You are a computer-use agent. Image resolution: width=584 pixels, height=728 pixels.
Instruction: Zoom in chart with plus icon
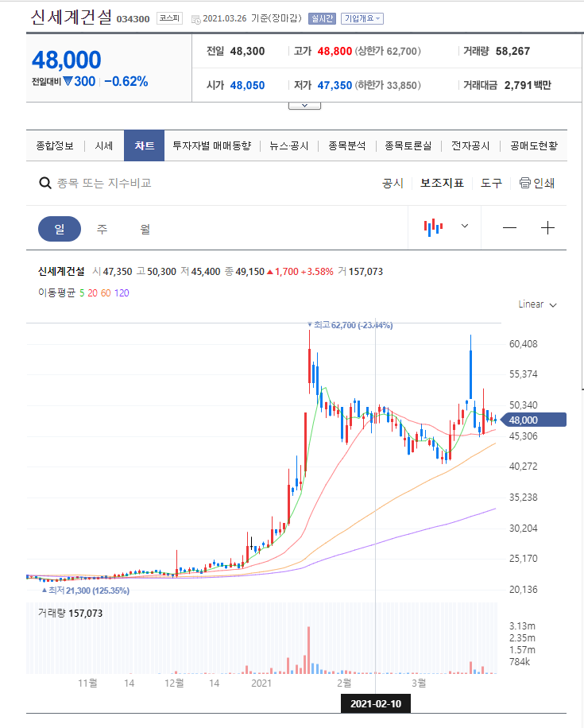[547, 228]
